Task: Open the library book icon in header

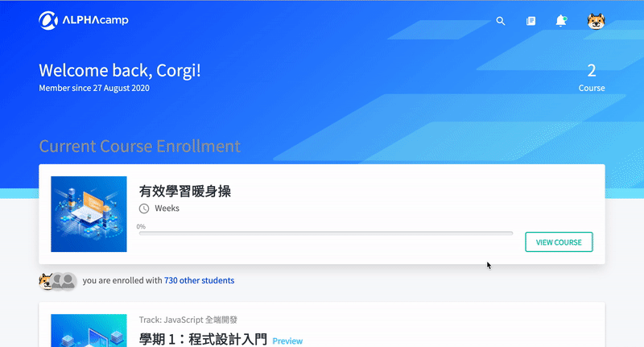Action: click(530, 21)
